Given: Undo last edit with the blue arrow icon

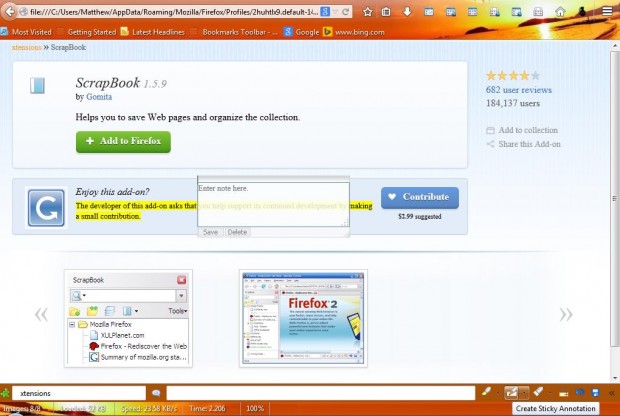Looking at the screenshot, I should 580,393.
